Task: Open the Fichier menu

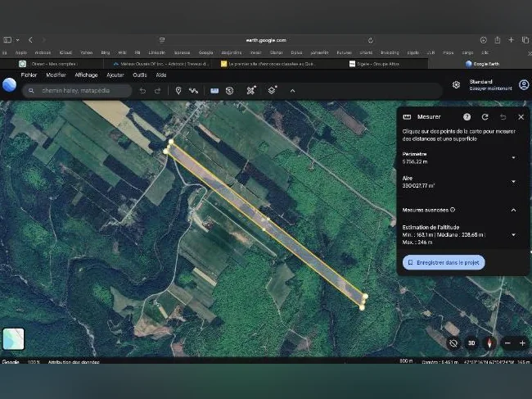Action: [x=29, y=75]
